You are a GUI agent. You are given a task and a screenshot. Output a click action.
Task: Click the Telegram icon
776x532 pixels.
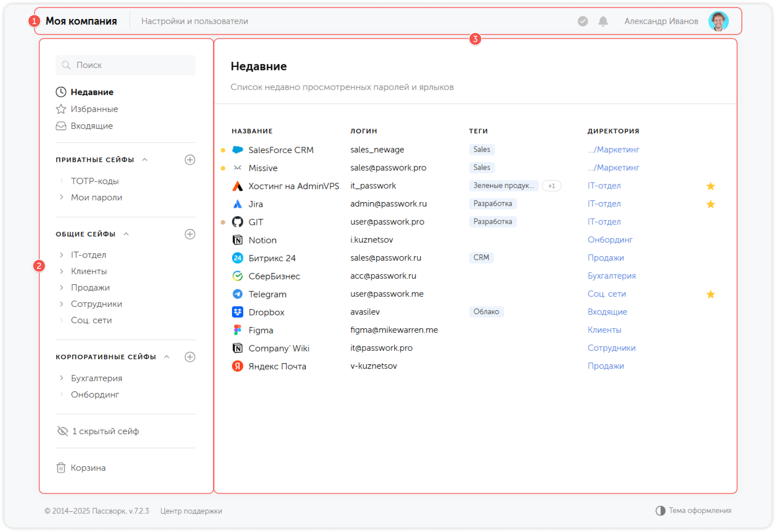coord(237,294)
